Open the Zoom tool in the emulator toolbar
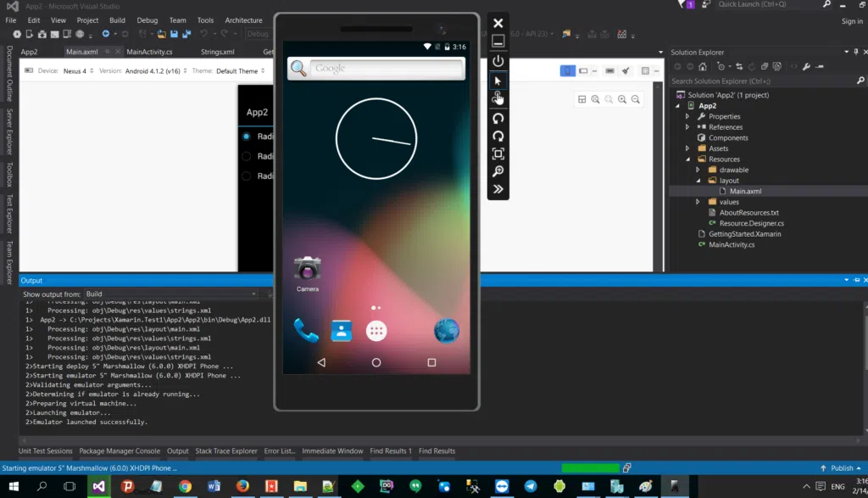The image size is (868, 498). coord(498,170)
